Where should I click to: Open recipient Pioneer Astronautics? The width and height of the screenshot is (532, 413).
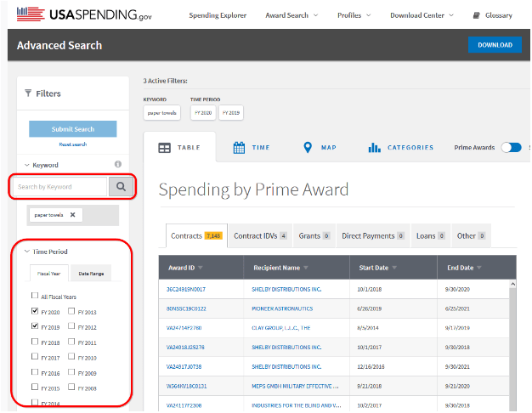[282, 308]
